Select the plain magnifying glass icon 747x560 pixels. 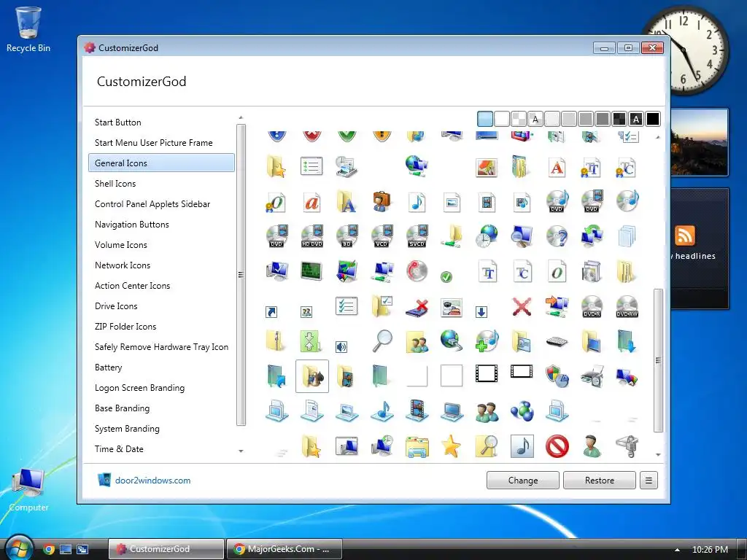tap(382, 341)
